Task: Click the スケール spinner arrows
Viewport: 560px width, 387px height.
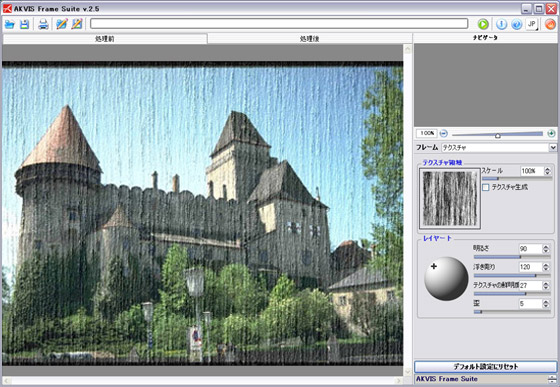Action: tap(548, 171)
